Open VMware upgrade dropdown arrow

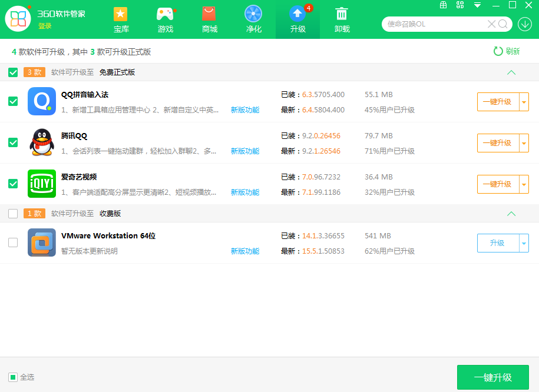tap(524, 243)
